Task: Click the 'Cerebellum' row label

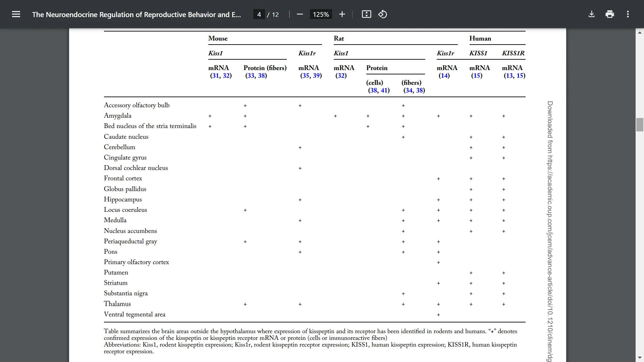Action: pyautogui.click(x=119, y=147)
